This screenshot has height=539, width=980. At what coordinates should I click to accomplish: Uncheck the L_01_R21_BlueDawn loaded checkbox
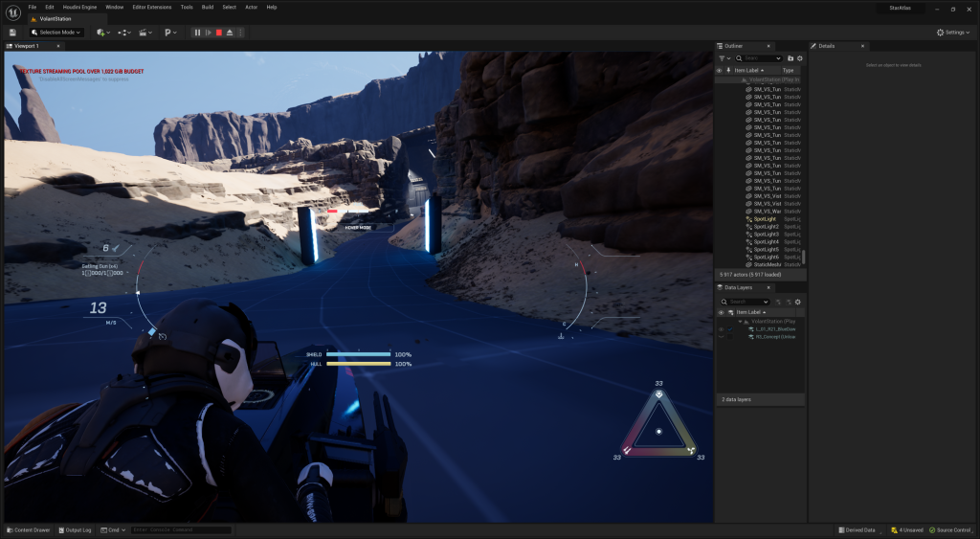tap(730, 329)
